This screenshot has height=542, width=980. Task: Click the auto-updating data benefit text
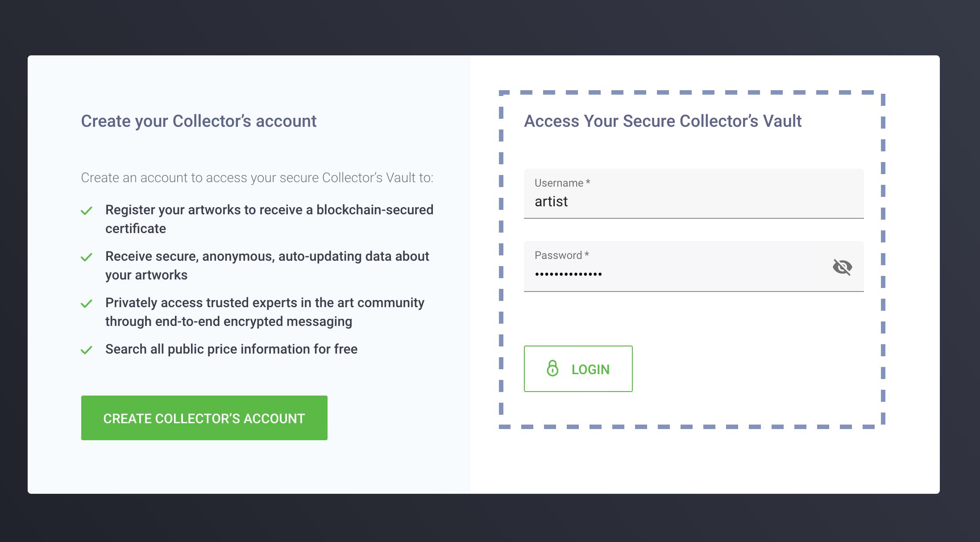click(x=267, y=266)
